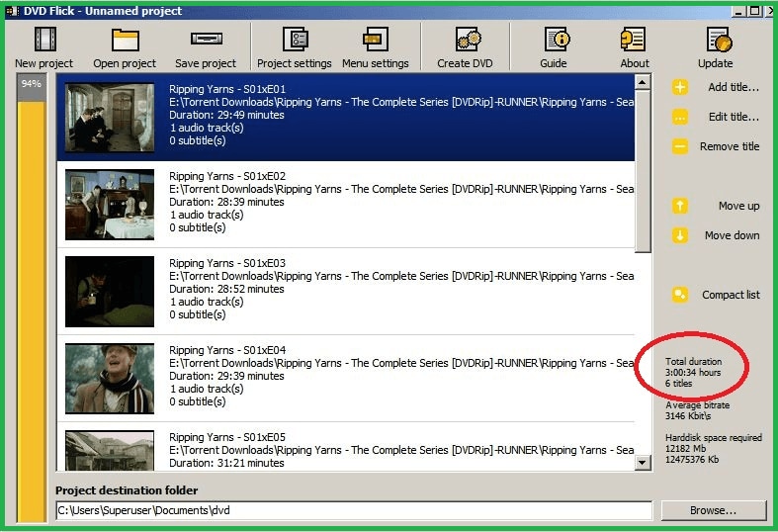
Task: Click the project destination folder field
Action: pos(354,510)
